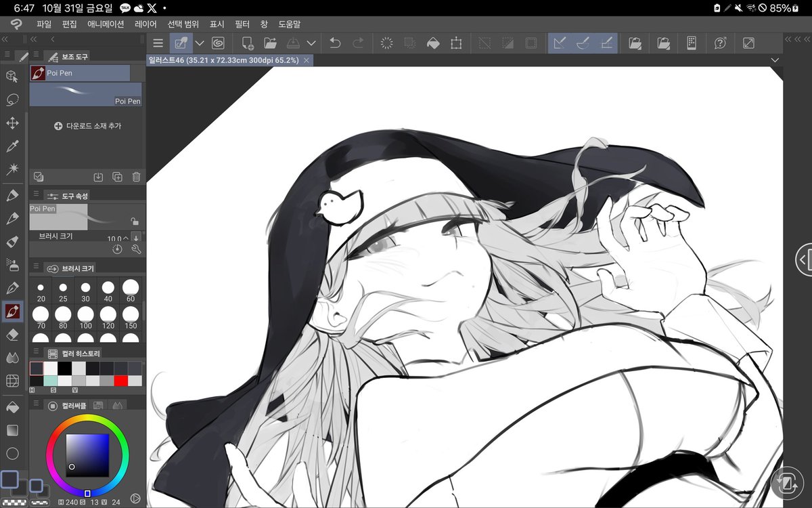Toggle the lock on Poi Pen tool property

pyautogui.click(x=135, y=221)
